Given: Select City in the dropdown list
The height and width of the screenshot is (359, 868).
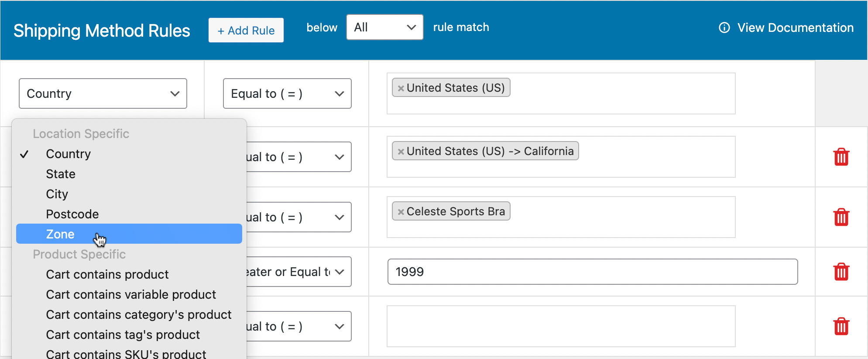Looking at the screenshot, I should coord(129,194).
